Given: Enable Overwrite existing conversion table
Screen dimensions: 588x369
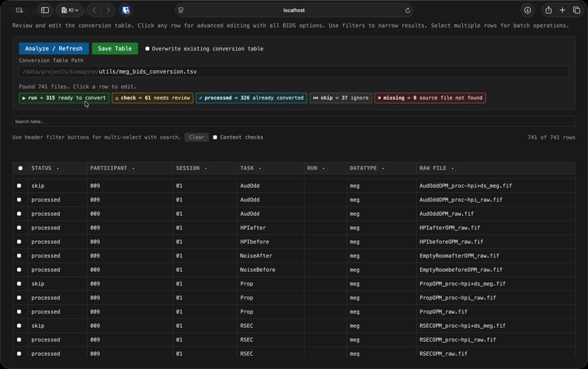Looking at the screenshot, I should click(148, 49).
